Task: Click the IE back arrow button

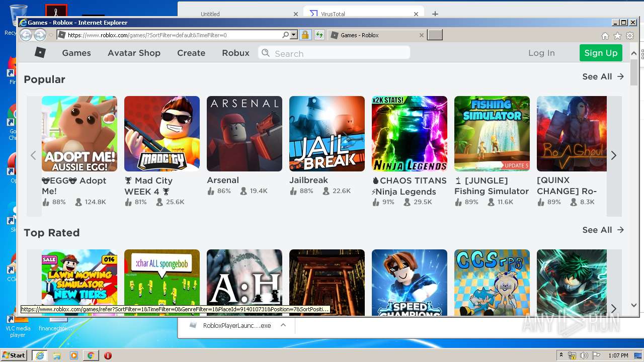Action: point(26,35)
